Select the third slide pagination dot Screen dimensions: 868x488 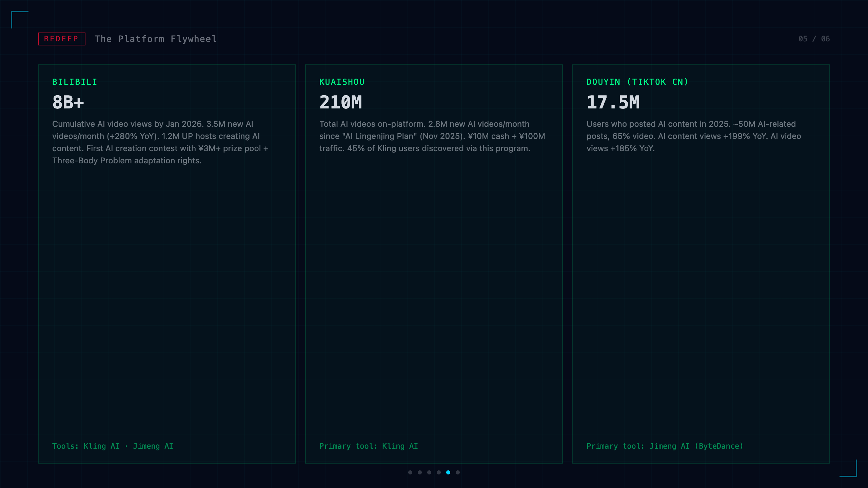(x=429, y=472)
